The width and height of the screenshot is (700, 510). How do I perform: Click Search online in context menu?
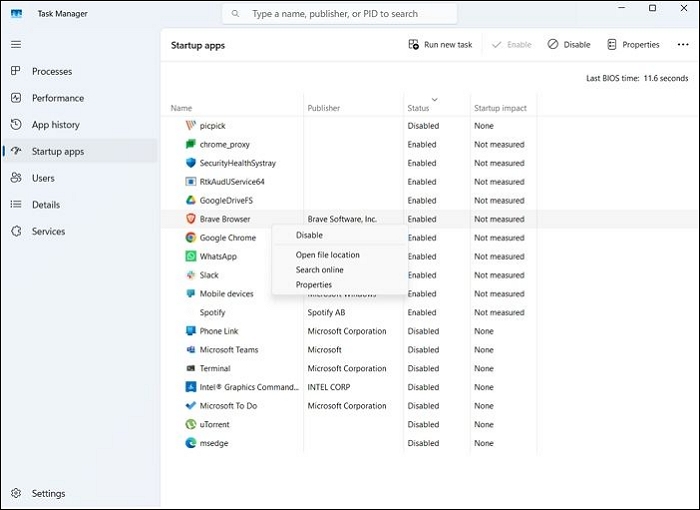319,270
